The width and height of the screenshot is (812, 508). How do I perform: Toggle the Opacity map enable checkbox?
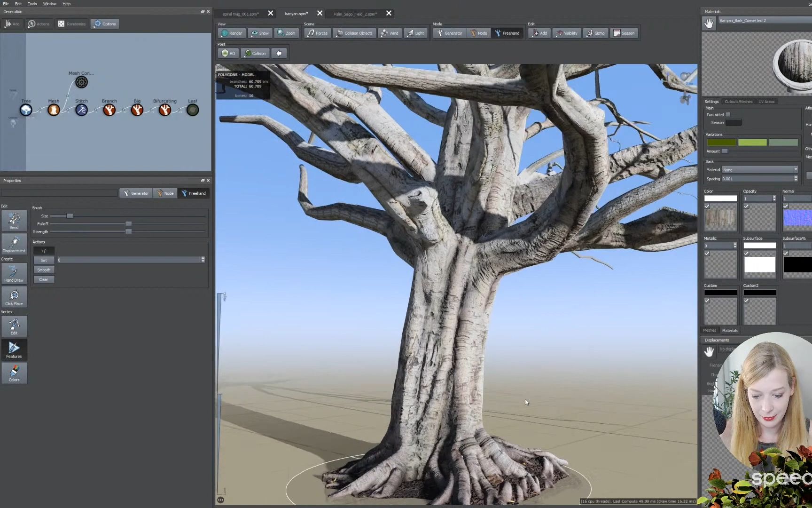click(746, 206)
